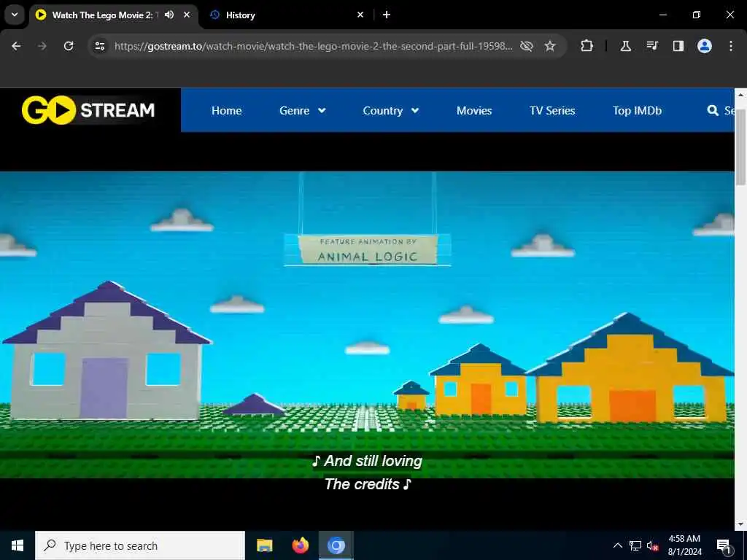Go forward to the next page

click(x=42, y=46)
